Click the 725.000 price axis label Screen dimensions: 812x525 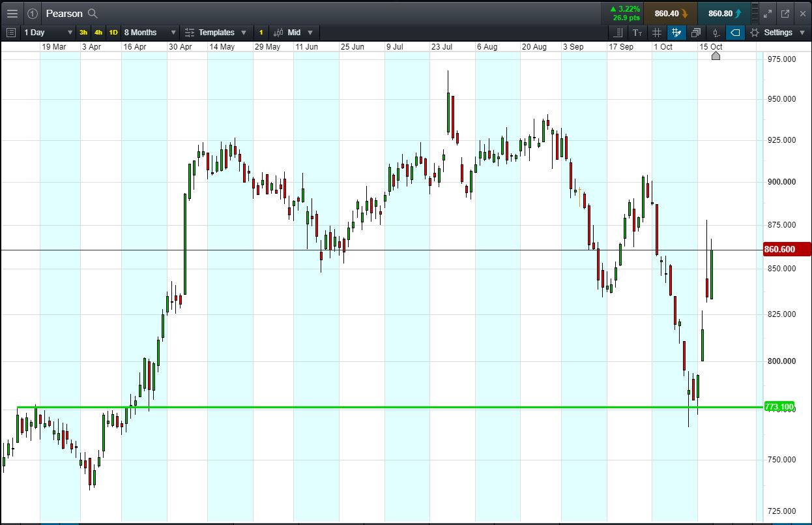(781, 511)
